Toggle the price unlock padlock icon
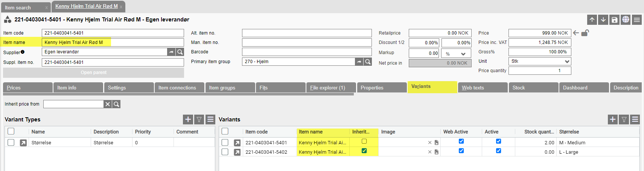The height and width of the screenshot is (171, 644). (x=585, y=33)
